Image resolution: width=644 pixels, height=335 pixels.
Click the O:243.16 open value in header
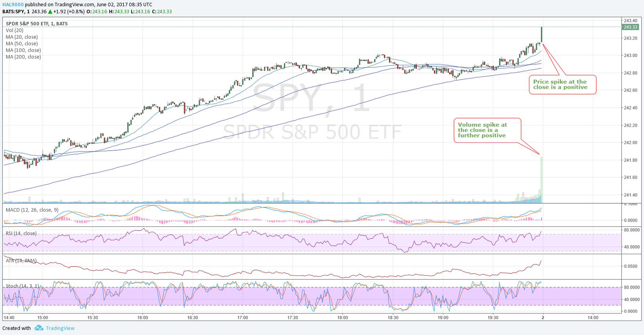click(x=97, y=11)
